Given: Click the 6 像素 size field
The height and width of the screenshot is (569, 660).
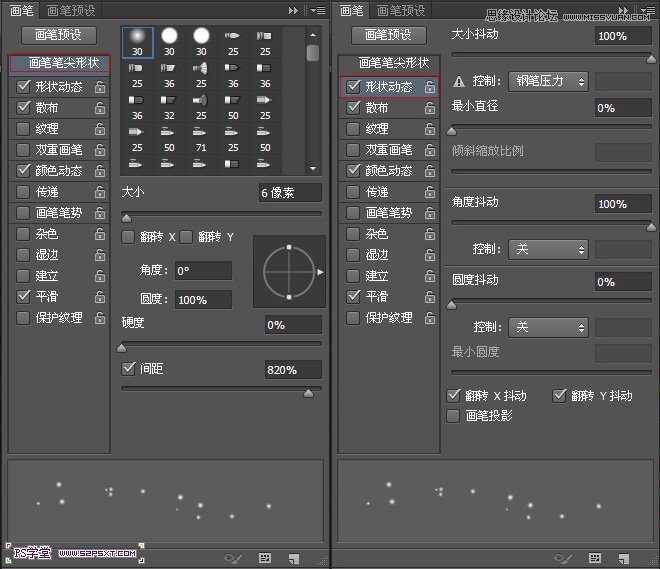Looking at the screenshot, I should tap(290, 193).
